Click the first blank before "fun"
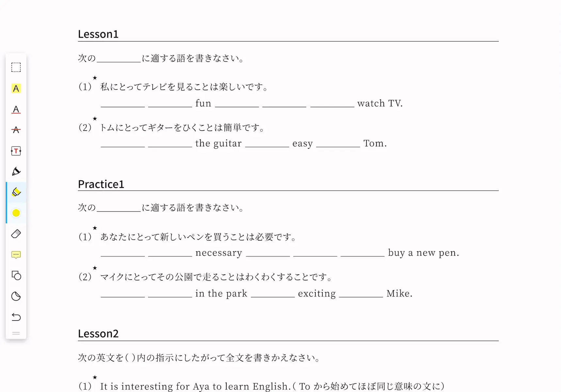The image size is (561, 392). [x=123, y=104]
